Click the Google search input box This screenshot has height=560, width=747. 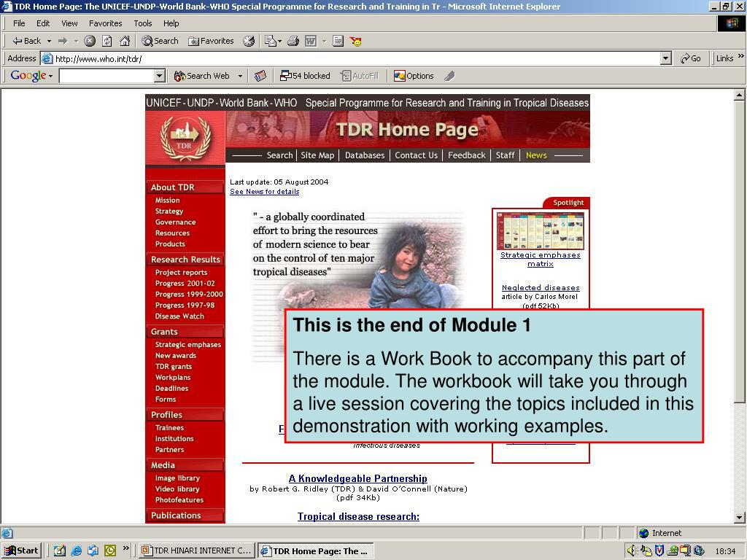(x=107, y=76)
